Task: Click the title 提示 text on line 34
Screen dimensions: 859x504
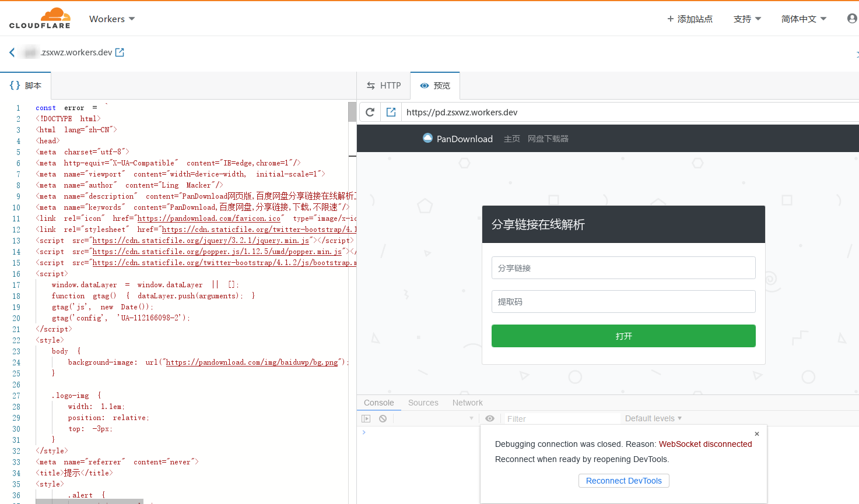Action: pyautogui.click(x=72, y=473)
